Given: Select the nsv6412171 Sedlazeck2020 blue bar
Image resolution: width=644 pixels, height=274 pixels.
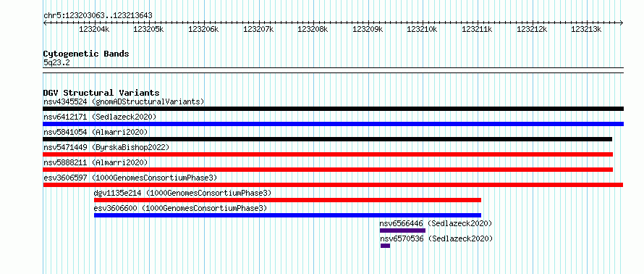Looking at the screenshot, I should pyautogui.click(x=333, y=124).
